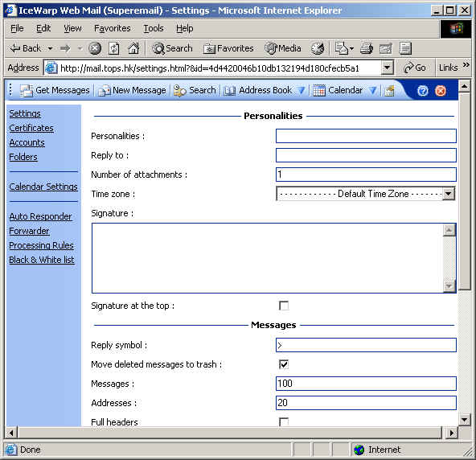Open the File menu
This screenshot has width=476, height=460.
click(17, 28)
